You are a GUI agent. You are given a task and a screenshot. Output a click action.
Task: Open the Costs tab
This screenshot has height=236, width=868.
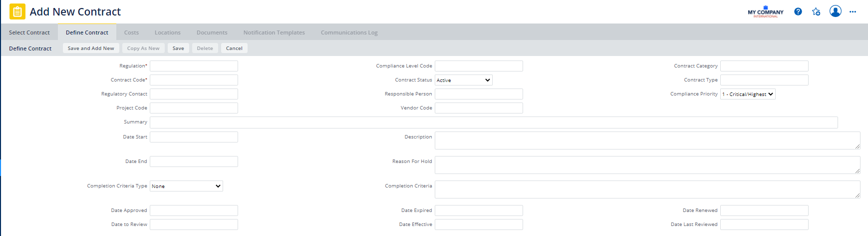point(131,32)
